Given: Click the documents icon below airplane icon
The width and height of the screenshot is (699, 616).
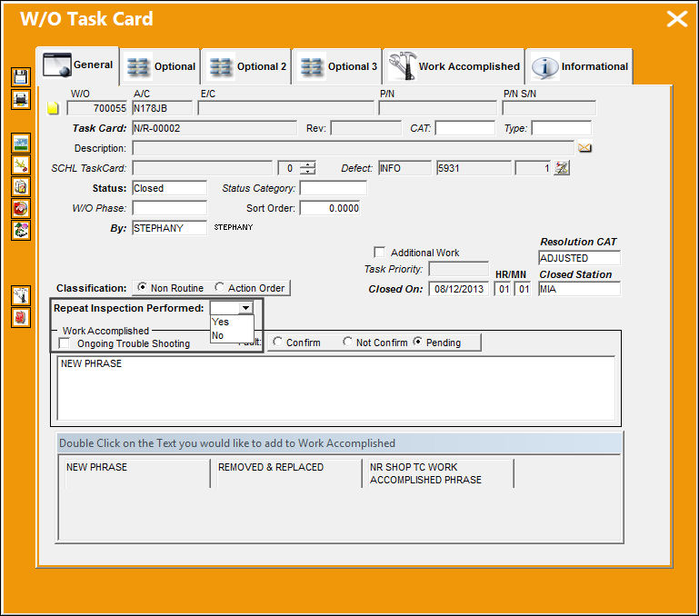Looking at the screenshot, I should click(x=21, y=187).
